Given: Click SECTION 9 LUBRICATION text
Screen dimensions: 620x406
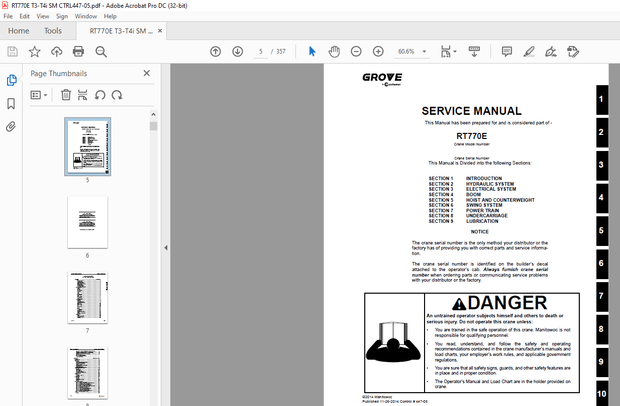Looking at the screenshot, I should [463, 221].
